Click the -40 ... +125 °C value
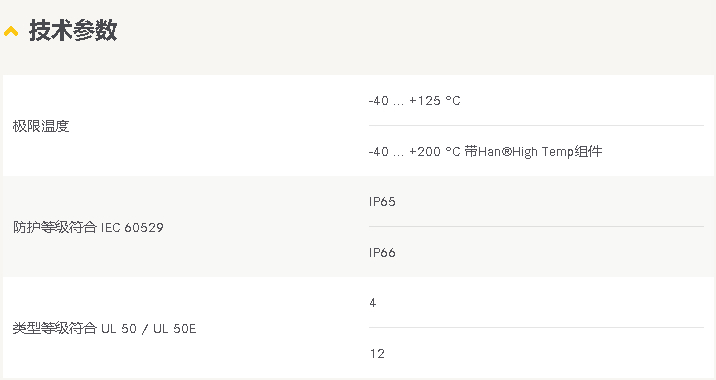Screen dimensions: 716x380 414,100
